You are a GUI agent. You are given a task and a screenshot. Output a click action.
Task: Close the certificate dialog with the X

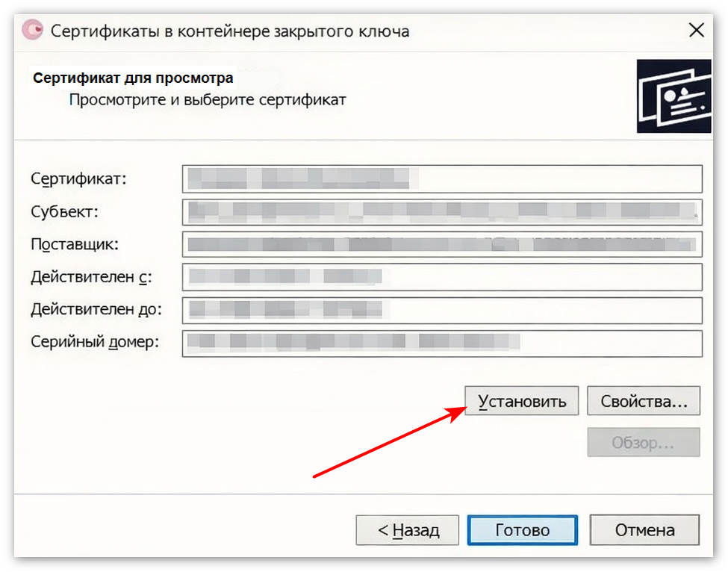point(696,31)
